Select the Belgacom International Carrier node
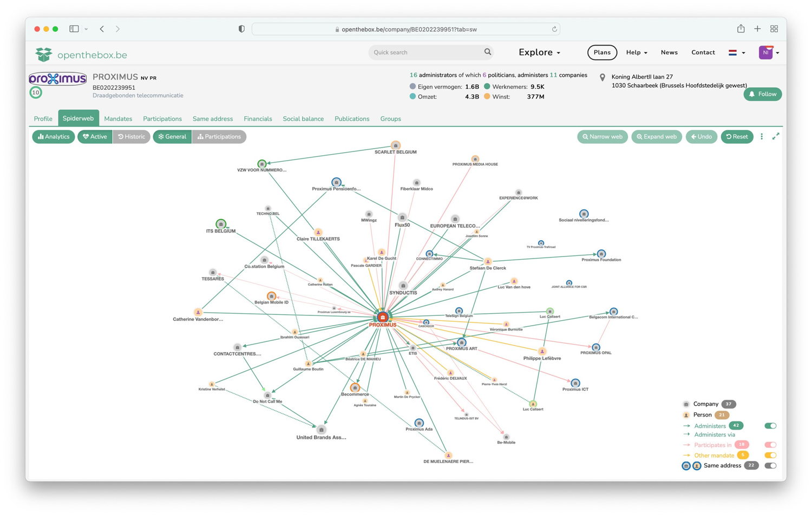 pos(613,312)
